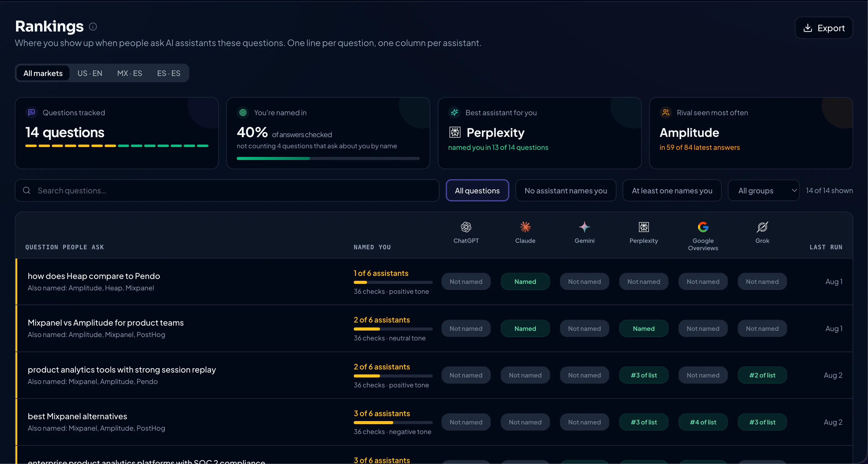Click the 2 of 6 assistants label for session replay
The width and height of the screenshot is (868, 464).
click(x=382, y=367)
